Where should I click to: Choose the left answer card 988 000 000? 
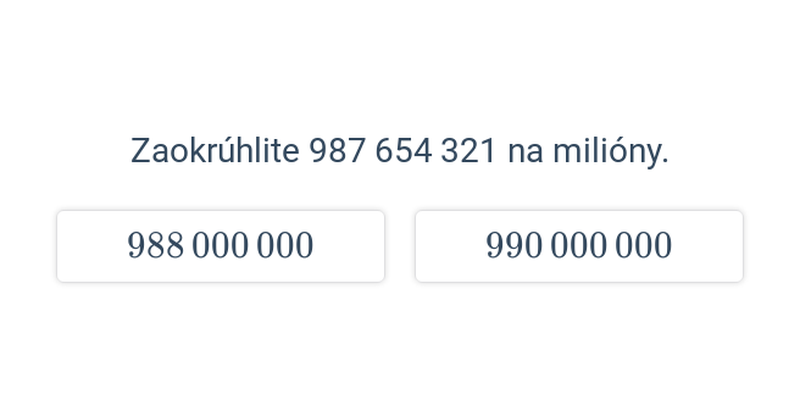pos(220,246)
